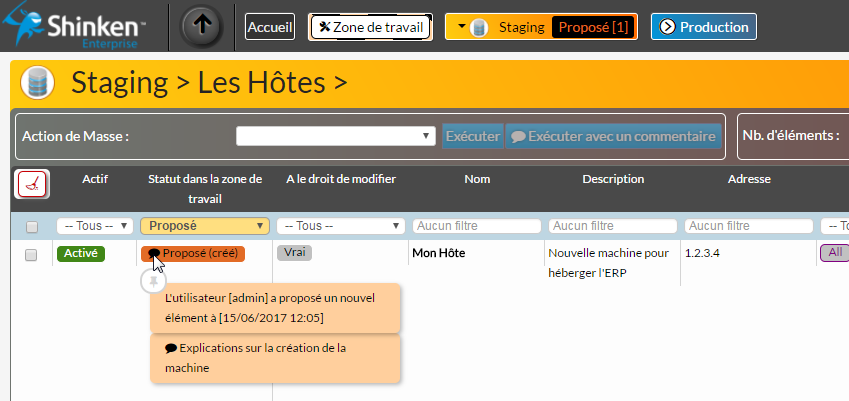849x401 pixels.
Task: Click the Nom filter input field
Action: 476,226
